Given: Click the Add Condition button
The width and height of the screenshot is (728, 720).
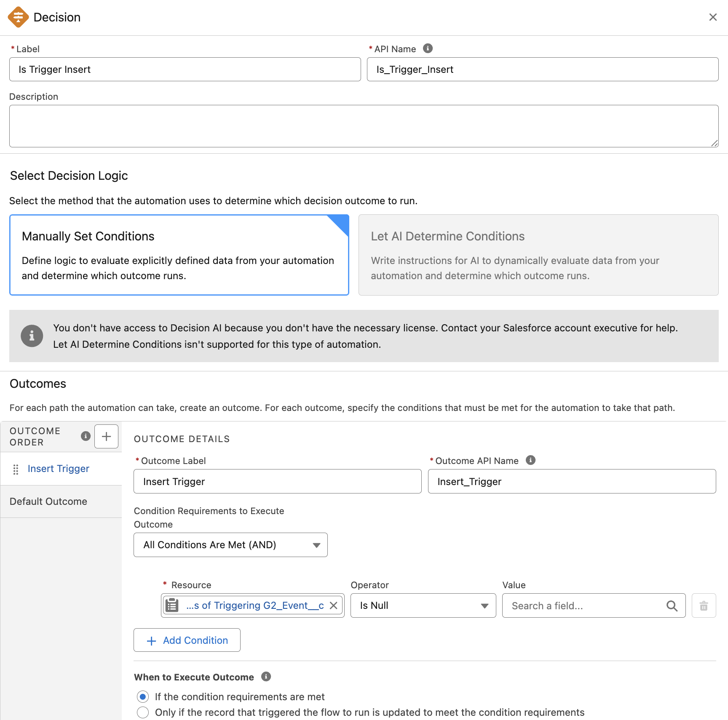Looking at the screenshot, I should click(x=187, y=640).
